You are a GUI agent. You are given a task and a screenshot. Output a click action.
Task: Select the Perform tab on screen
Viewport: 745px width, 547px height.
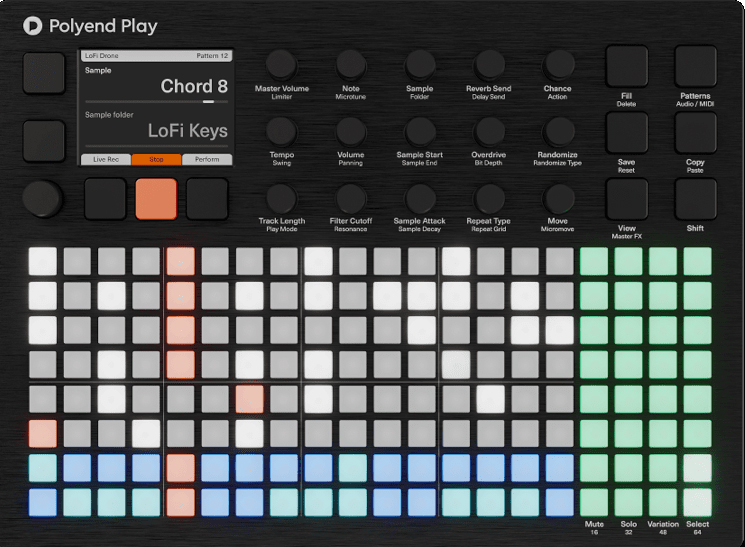(207, 159)
